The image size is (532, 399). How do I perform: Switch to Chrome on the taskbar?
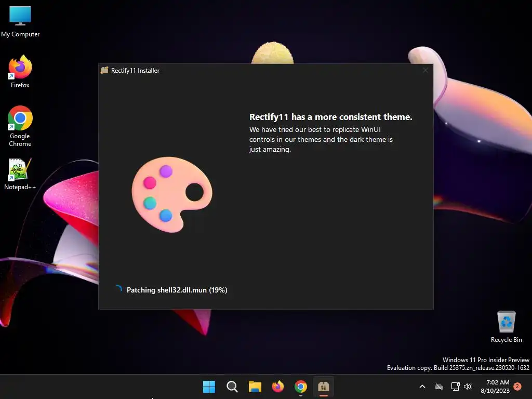(301, 387)
